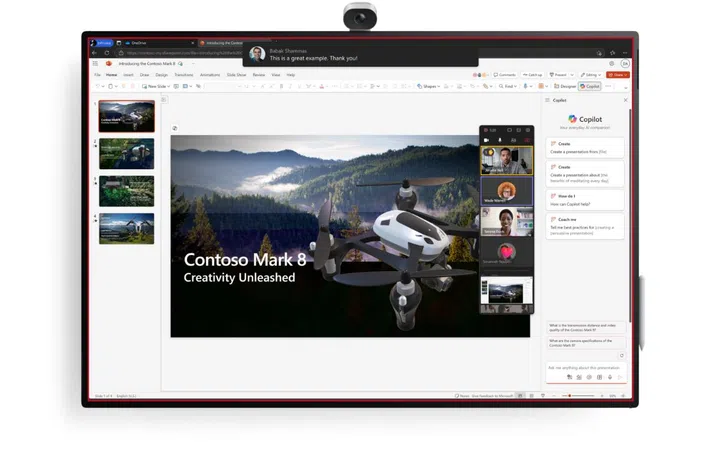Screen dimensions: 720x456
Task: Refresh Copilot suggested prompts
Action: pos(622,355)
